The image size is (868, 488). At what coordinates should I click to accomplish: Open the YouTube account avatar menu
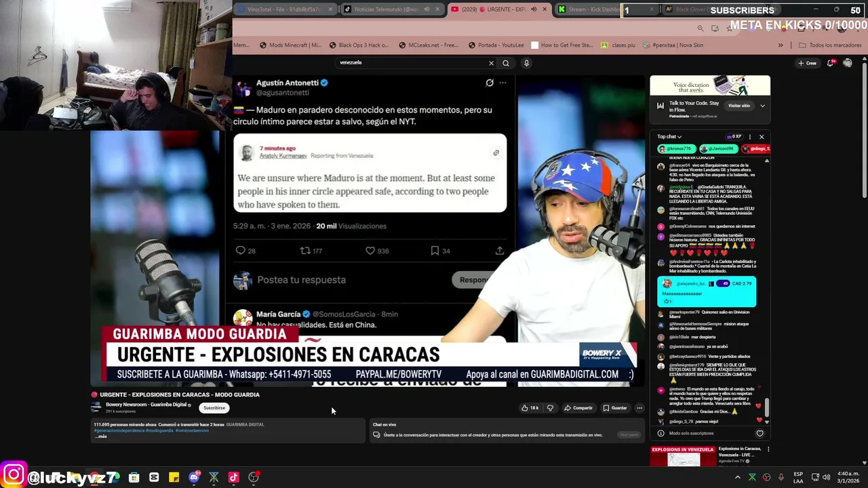pyautogui.click(x=848, y=63)
